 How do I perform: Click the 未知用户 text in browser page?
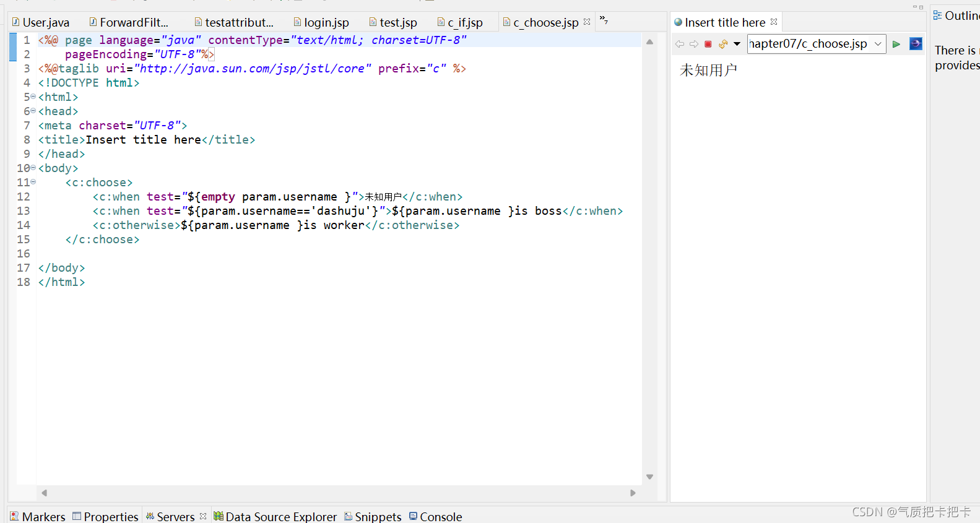tap(708, 71)
